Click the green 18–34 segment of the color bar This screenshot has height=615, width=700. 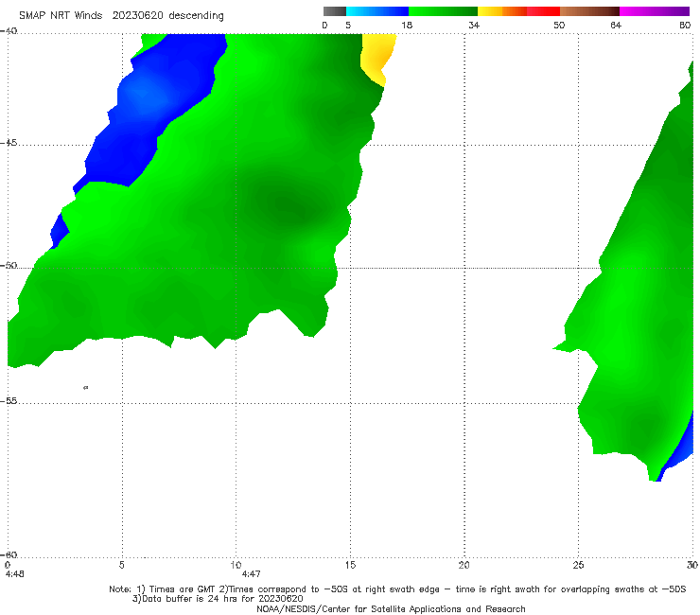coord(443,11)
